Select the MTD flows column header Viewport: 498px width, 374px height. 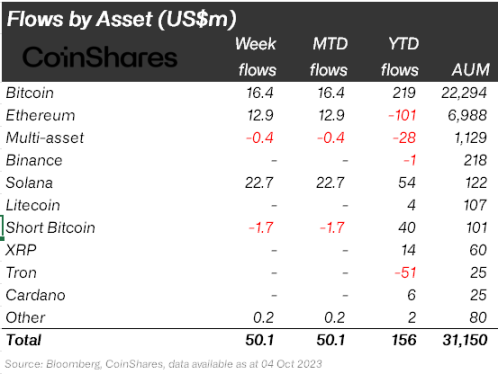[x=329, y=57]
